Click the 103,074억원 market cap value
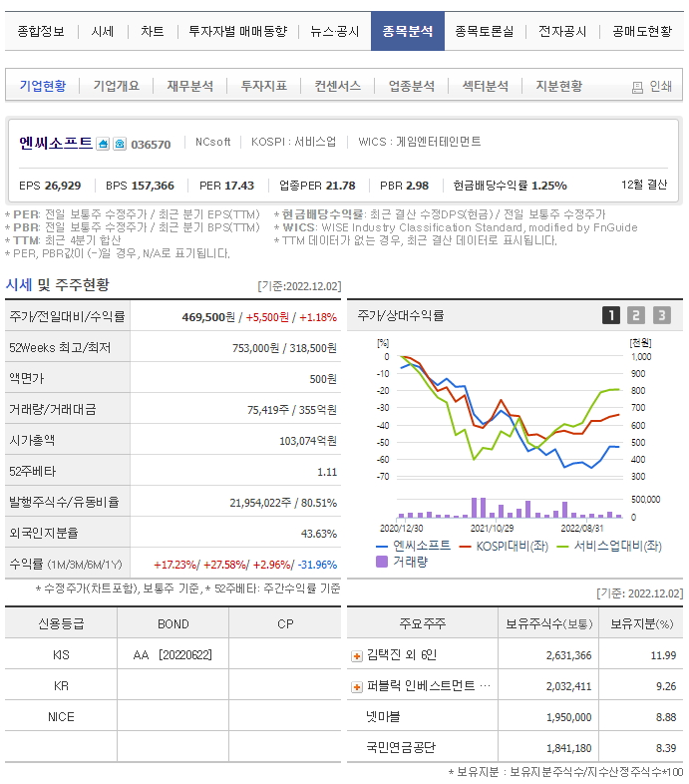 [307, 441]
